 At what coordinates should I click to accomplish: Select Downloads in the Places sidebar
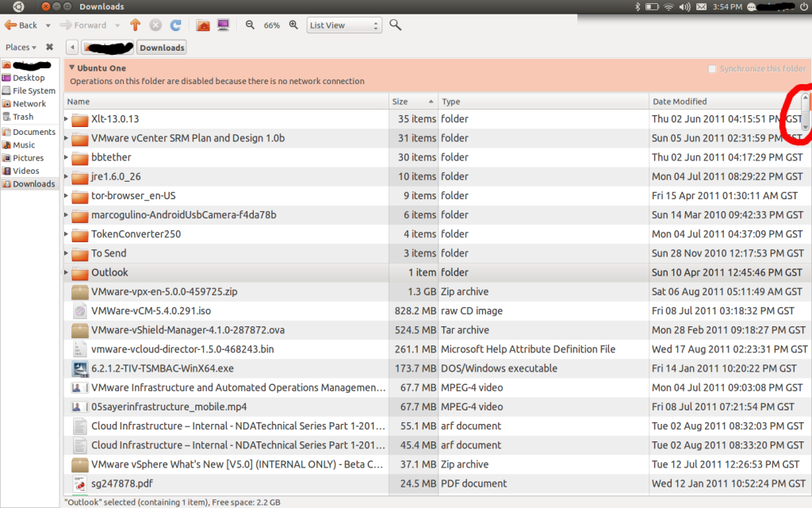(29, 184)
